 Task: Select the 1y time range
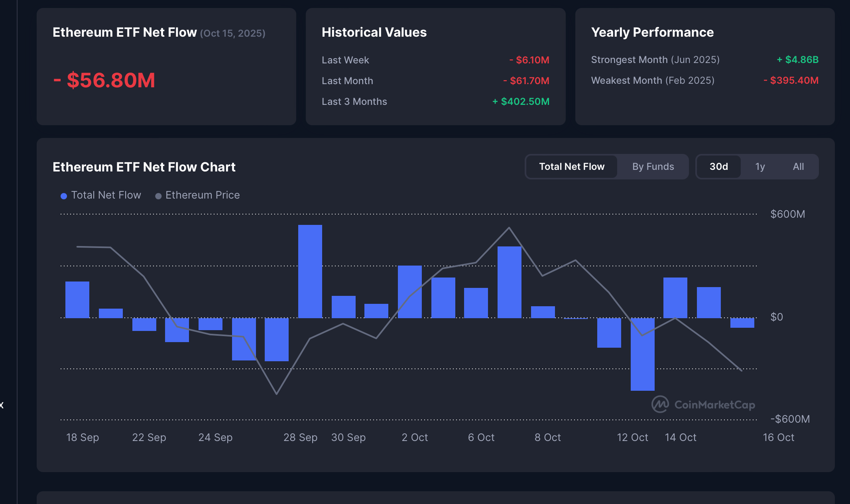click(760, 167)
